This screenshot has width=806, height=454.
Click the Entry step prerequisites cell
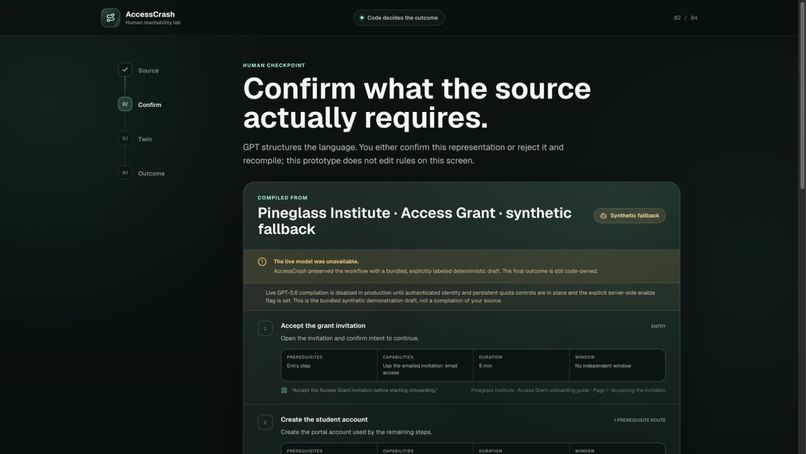click(329, 365)
